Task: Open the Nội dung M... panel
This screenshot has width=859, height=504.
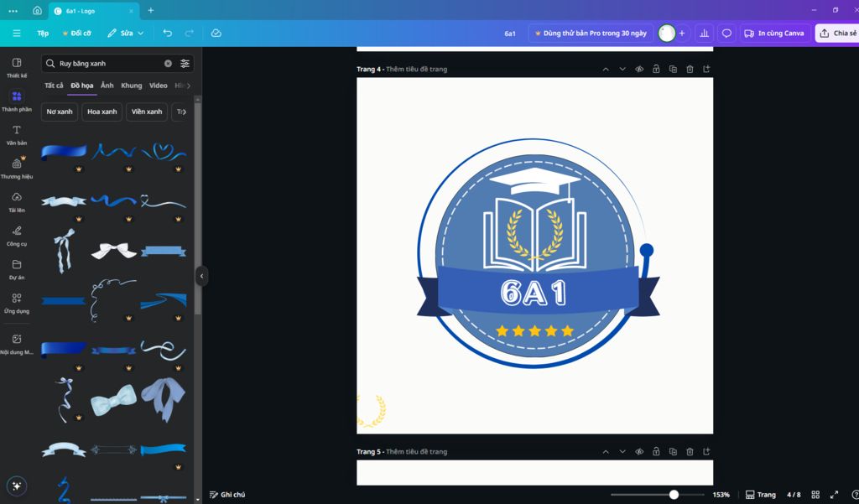Action: click(x=17, y=344)
